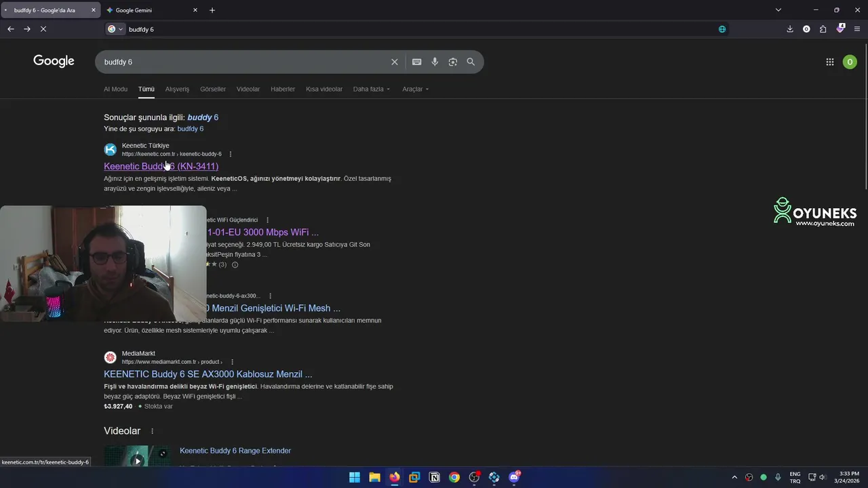Open File Explorer from taskbar

(x=374, y=477)
